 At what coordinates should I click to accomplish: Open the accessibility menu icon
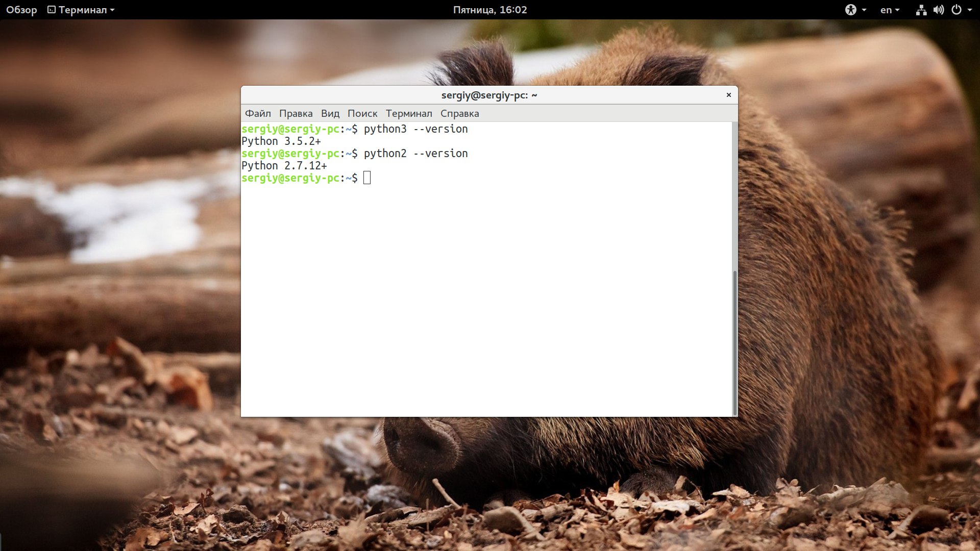851,10
